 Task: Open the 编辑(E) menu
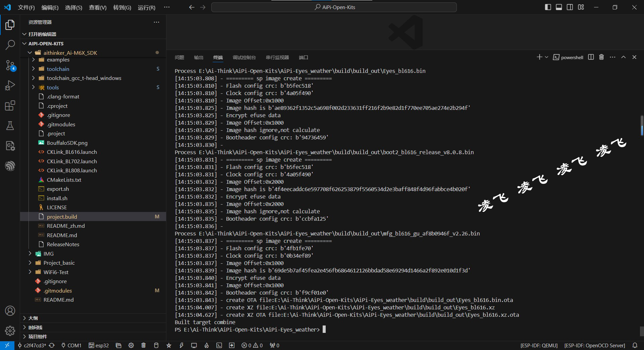(x=50, y=7)
